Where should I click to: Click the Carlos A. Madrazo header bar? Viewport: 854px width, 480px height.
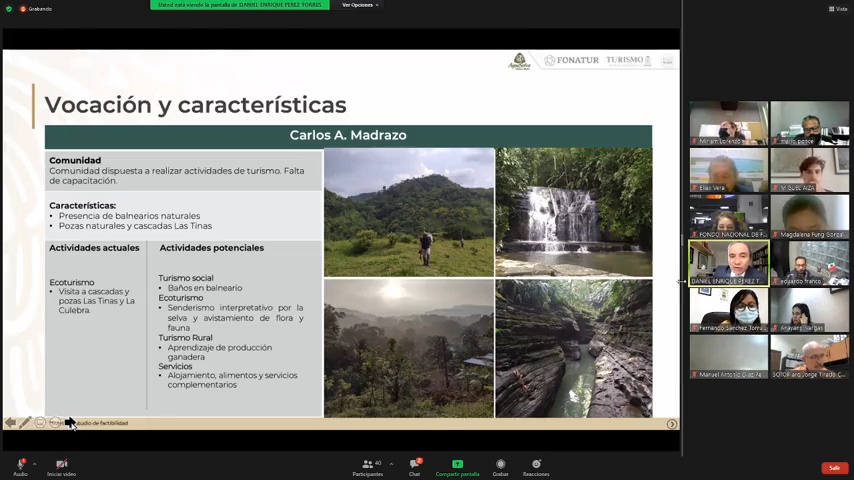[x=348, y=136]
